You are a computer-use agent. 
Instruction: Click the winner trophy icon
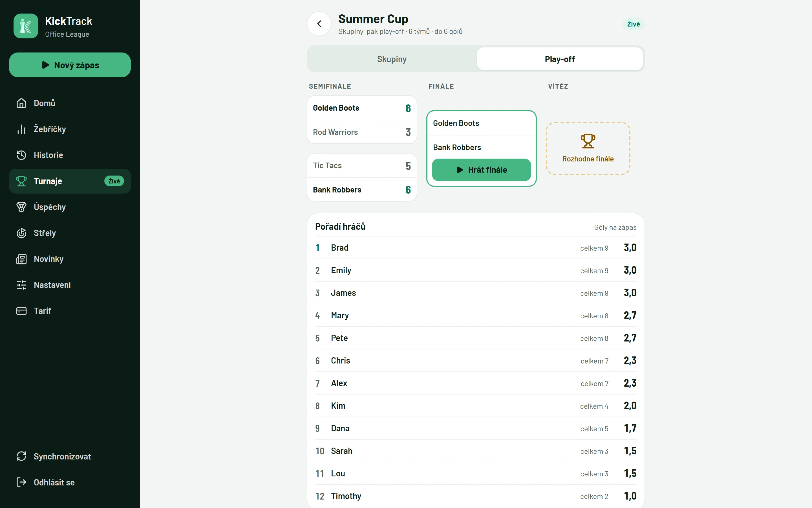588,141
